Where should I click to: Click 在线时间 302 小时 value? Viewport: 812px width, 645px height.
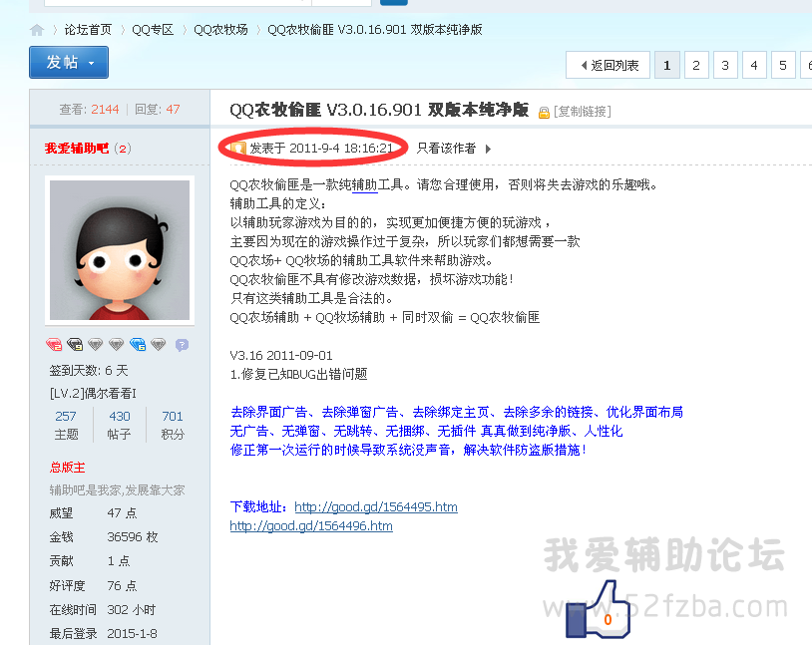(x=132, y=610)
